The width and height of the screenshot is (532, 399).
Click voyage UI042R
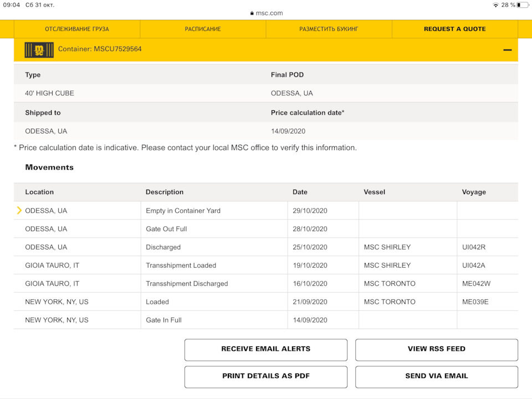click(x=474, y=247)
